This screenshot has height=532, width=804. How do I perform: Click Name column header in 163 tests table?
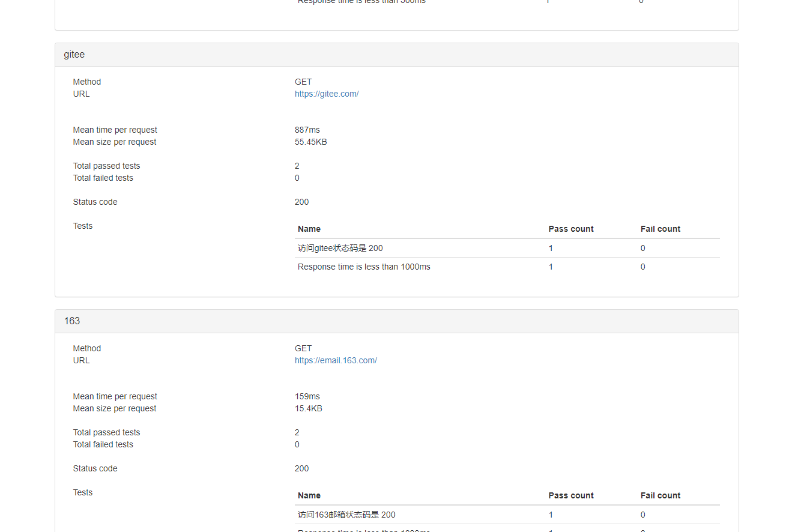[309, 495]
